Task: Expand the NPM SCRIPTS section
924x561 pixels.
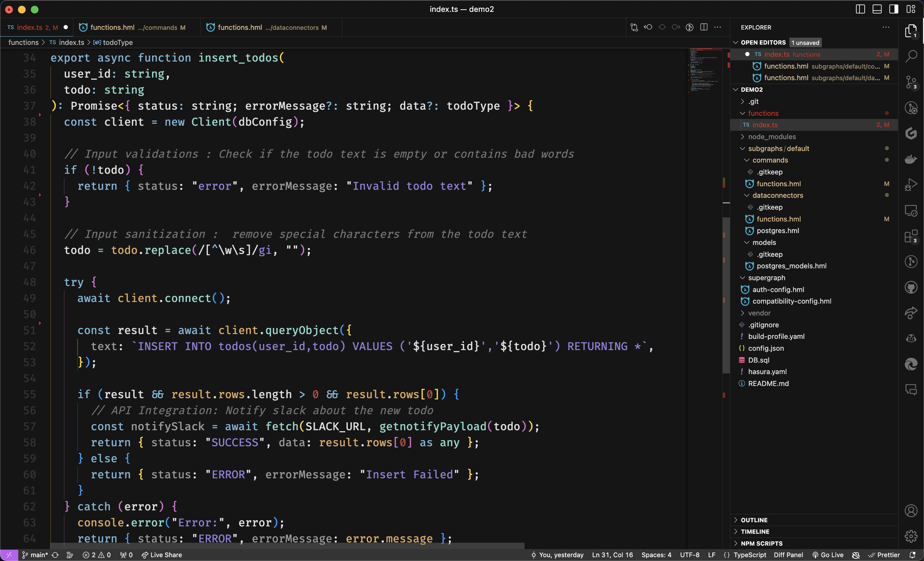Action: click(x=762, y=543)
